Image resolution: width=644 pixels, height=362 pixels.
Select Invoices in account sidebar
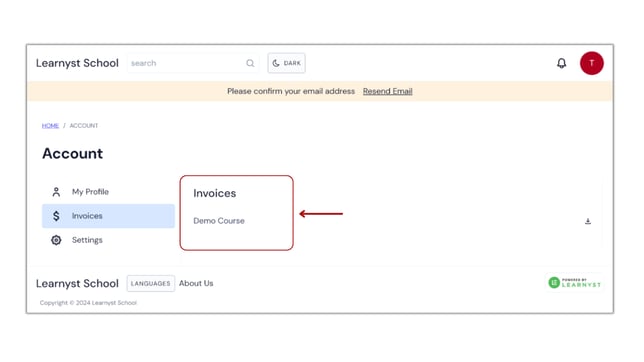pyautogui.click(x=108, y=216)
